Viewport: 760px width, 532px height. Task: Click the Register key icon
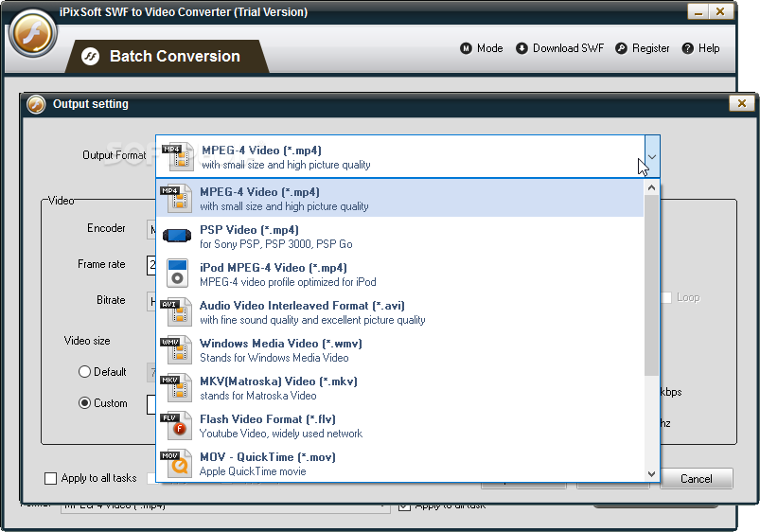[621, 48]
